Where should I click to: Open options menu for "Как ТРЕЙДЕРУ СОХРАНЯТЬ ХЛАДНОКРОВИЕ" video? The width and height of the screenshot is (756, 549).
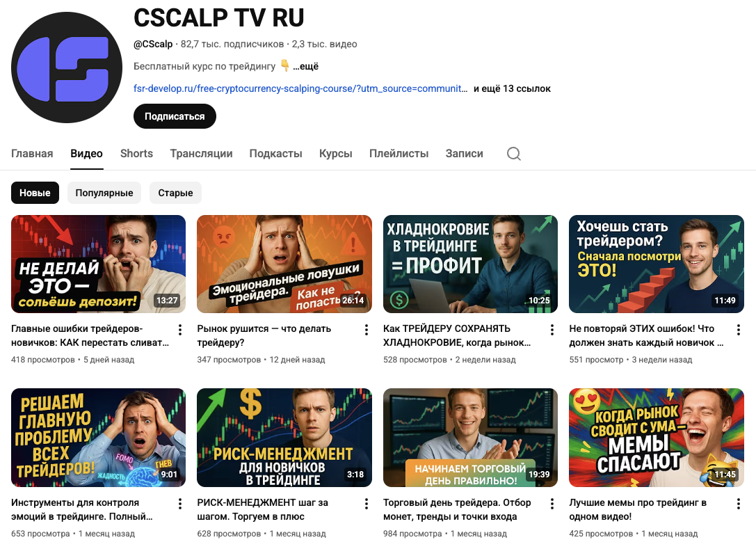tap(552, 330)
